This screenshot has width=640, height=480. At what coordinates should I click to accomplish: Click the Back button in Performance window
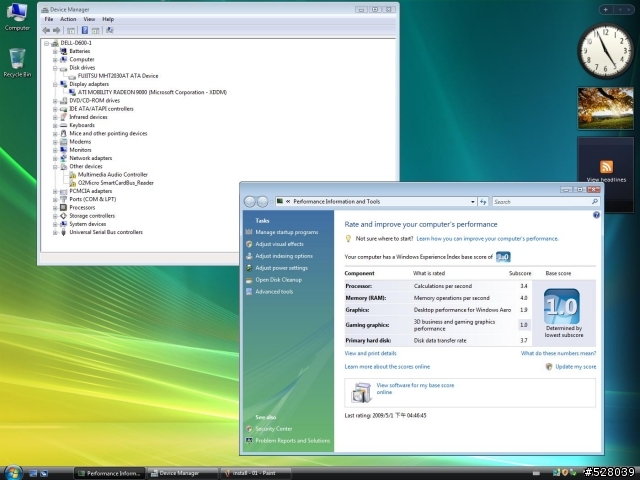(250, 202)
